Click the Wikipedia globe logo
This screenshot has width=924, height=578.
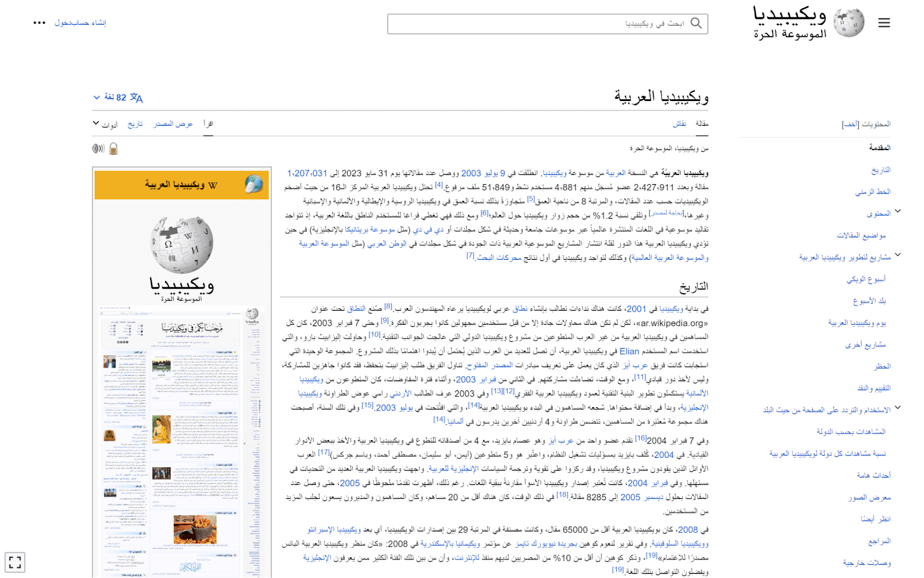pyautogui.click(x=849, y=22)
